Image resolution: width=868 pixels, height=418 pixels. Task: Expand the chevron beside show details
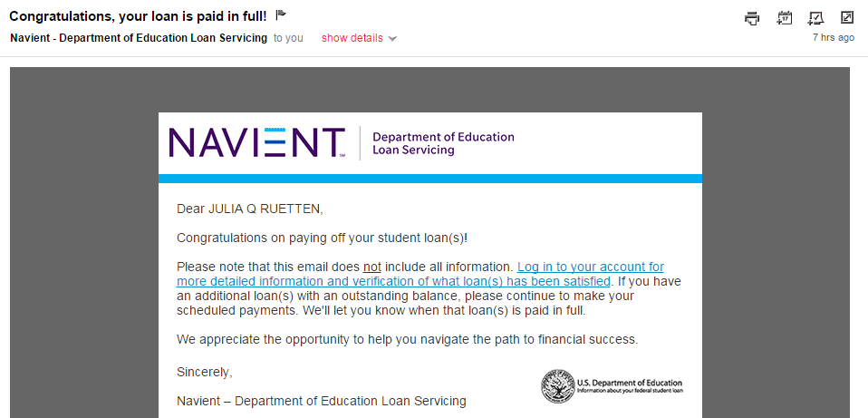(392, 39)
